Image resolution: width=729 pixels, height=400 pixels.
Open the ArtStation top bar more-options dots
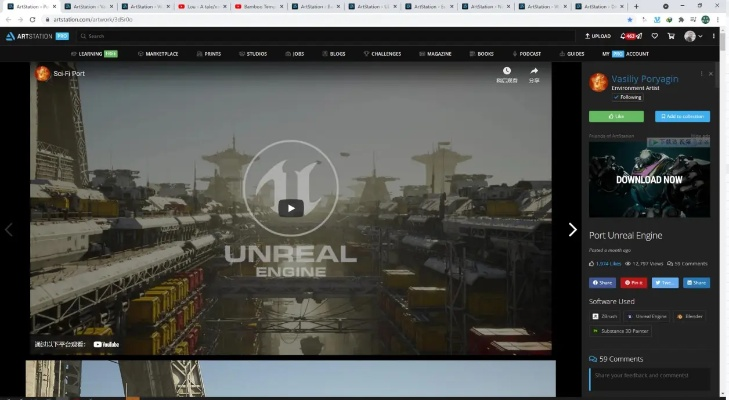(x=714, y=36)
